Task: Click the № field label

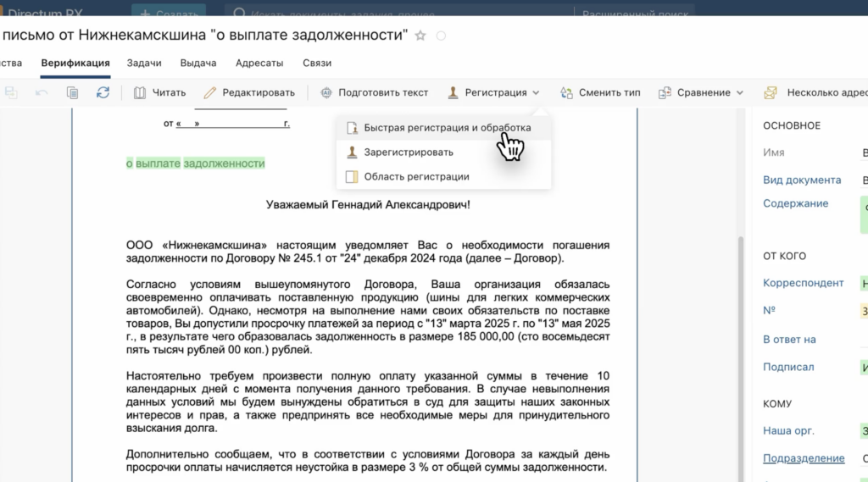Action: [769, 310]
